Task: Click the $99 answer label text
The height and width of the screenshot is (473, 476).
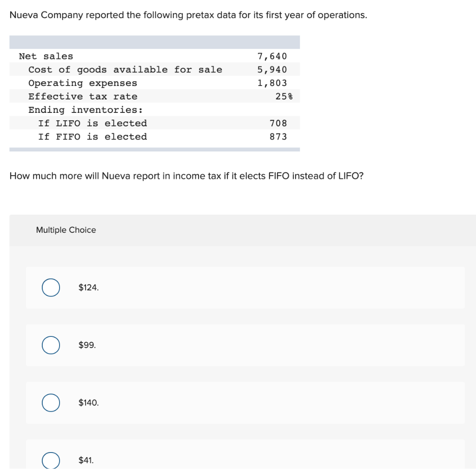Action: pos(86,345)
